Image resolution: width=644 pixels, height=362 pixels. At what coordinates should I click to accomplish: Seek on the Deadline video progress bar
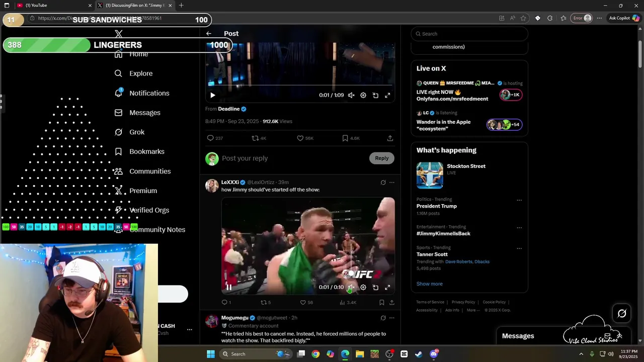pos(300,85)
